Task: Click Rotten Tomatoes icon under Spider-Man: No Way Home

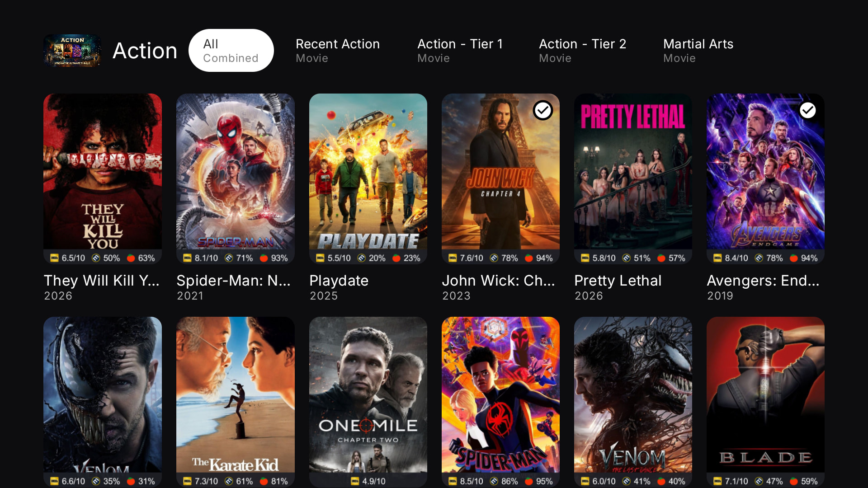Action: pyautogui.click(x=264, y=258)
